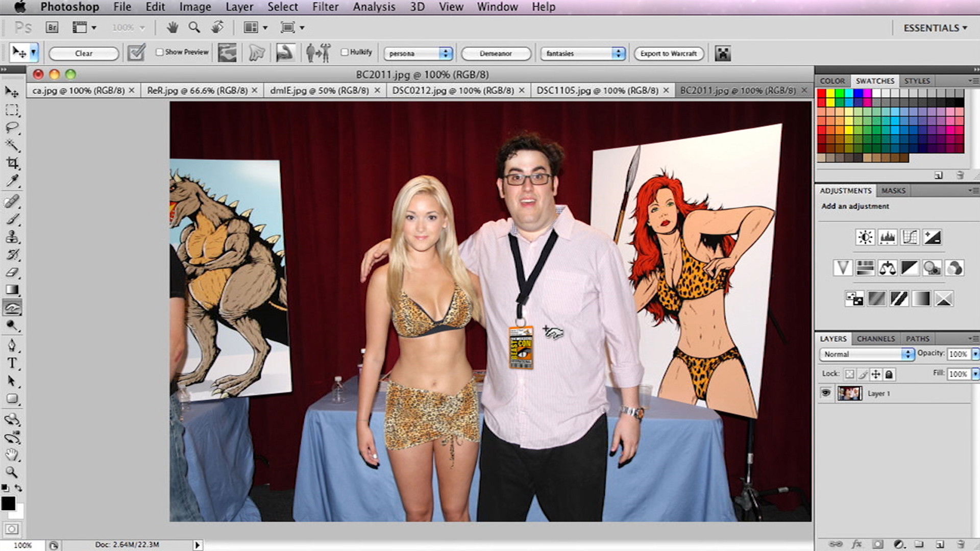Add a Levels adjustment

(x=887, y=237)
